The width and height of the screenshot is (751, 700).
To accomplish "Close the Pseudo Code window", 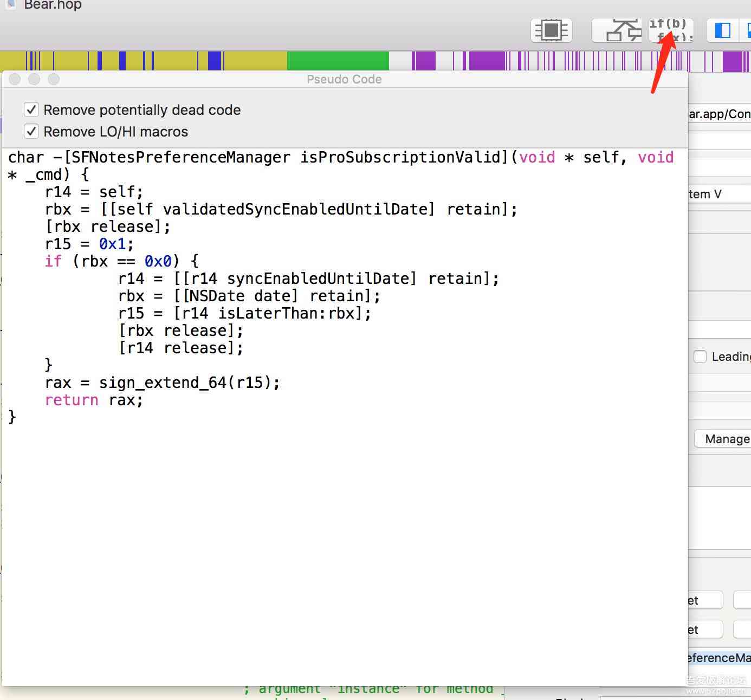I will click(x=15, y=79).
